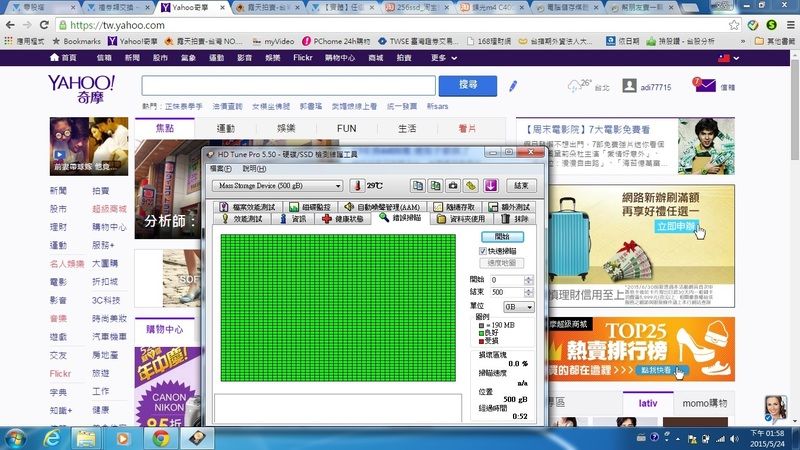Switch to the 健康狀態 health tab
Screen dimensions: 800x450
pos(345,218)
